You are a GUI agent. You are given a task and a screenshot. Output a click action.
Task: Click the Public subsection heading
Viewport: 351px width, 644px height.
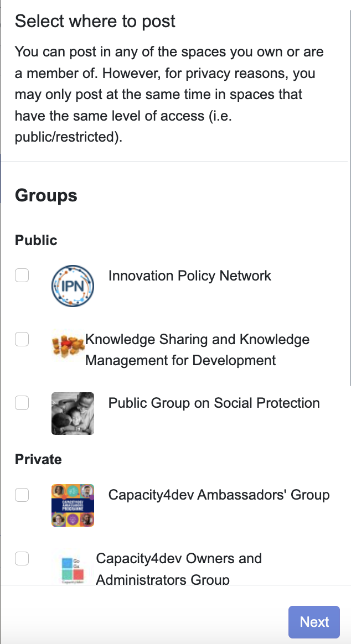(36, 240)
